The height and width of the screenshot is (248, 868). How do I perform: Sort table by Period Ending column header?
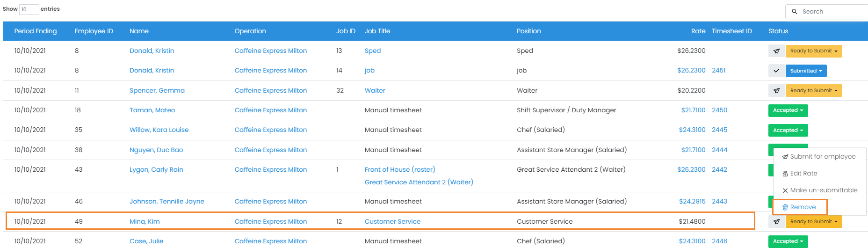coord(36,31)
